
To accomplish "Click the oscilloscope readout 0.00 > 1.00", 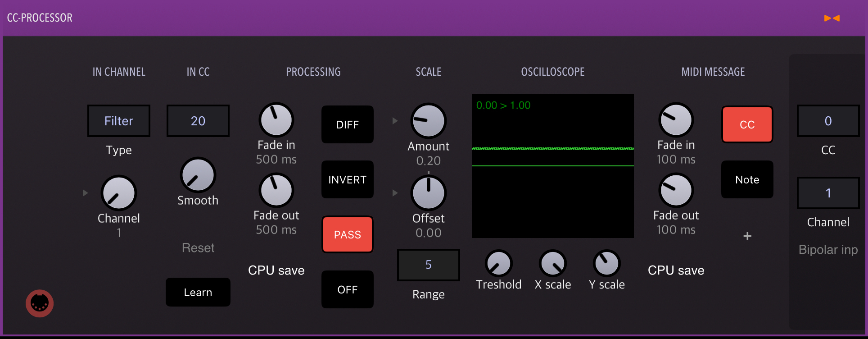I will click(503, 105).
